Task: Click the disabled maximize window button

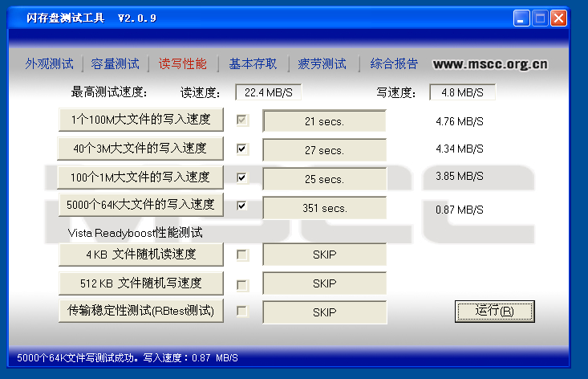Action: [x=540, y=18]
